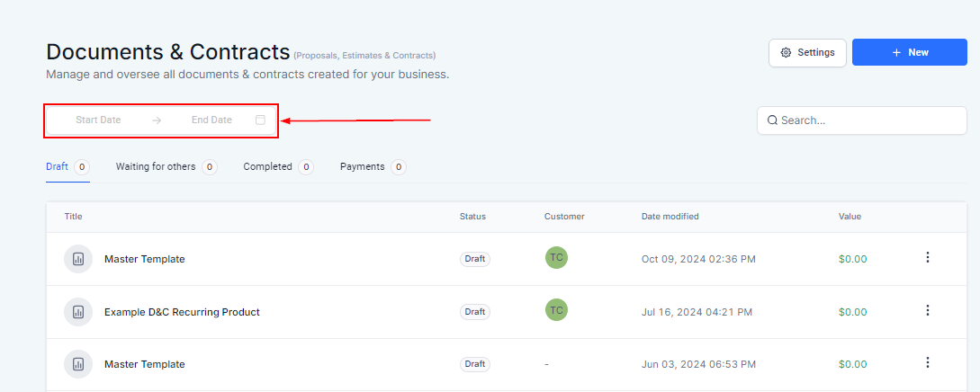Click the Title column header
Viewport: 980px width, 392px height.
pyautogui.click(x=73, y=217)
